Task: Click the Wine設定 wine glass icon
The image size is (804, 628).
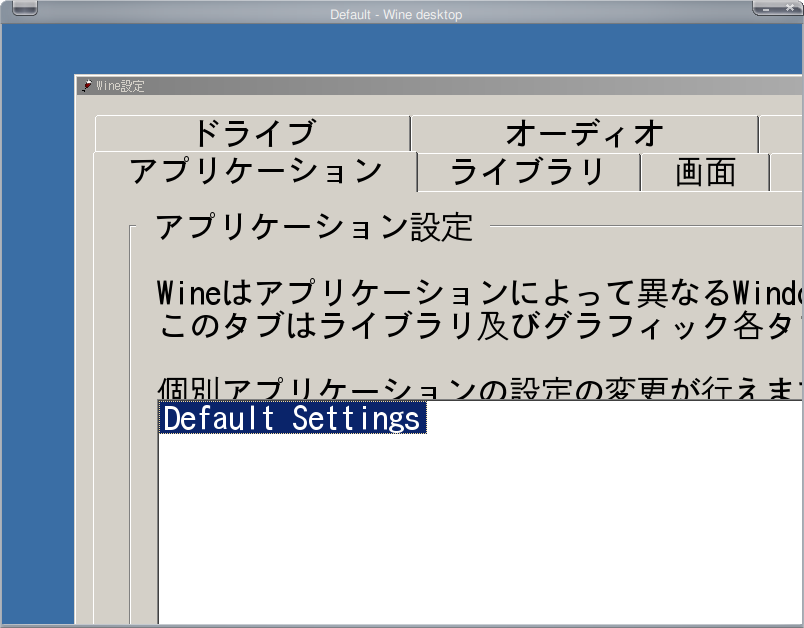Action: coord(87,86)
